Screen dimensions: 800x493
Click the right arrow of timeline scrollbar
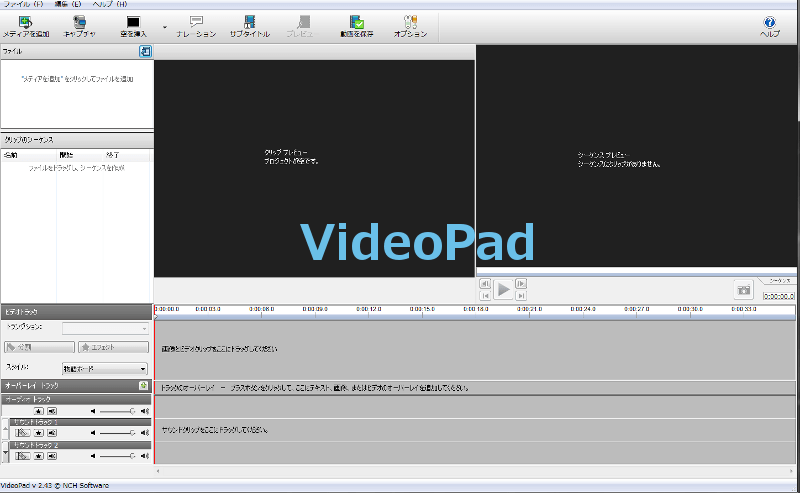(792, 471)
